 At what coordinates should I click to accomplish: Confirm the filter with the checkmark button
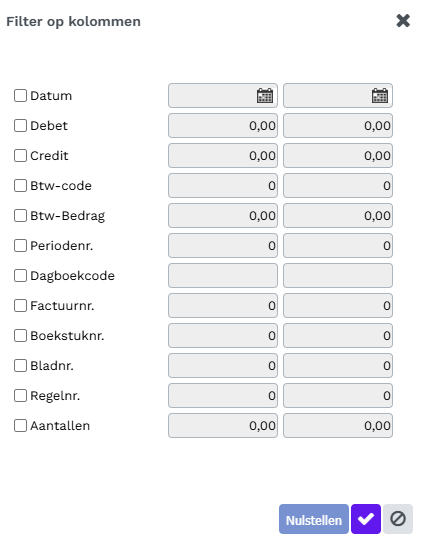366,519
